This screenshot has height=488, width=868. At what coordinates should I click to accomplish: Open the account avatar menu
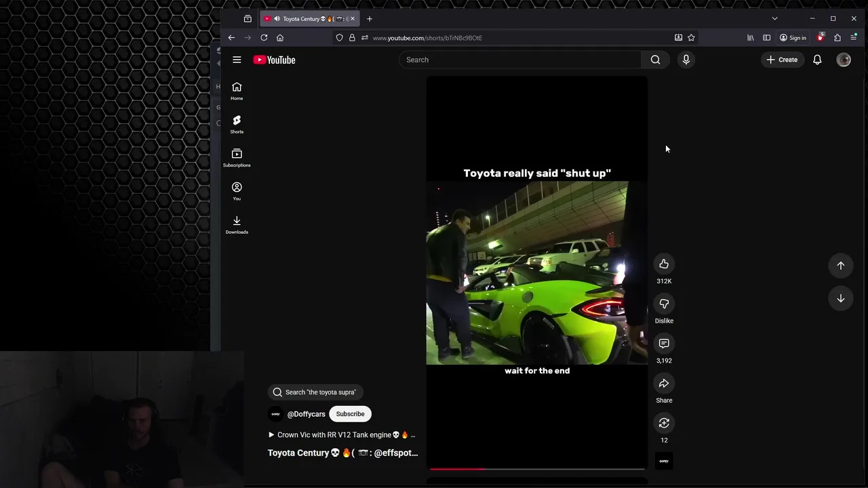click(x=844, y=60)
